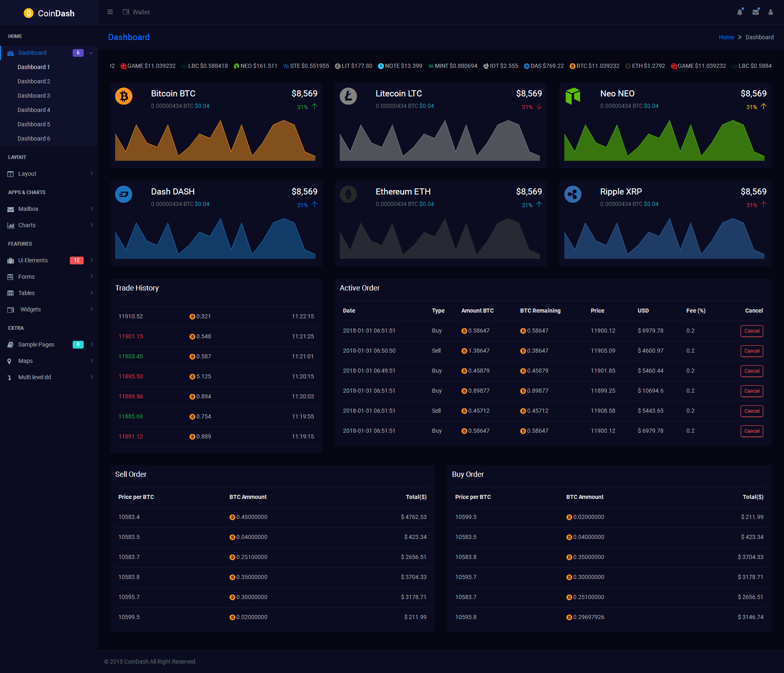
Task: Click the Ethereum ETH diamond icon
Action: (348, 194)
